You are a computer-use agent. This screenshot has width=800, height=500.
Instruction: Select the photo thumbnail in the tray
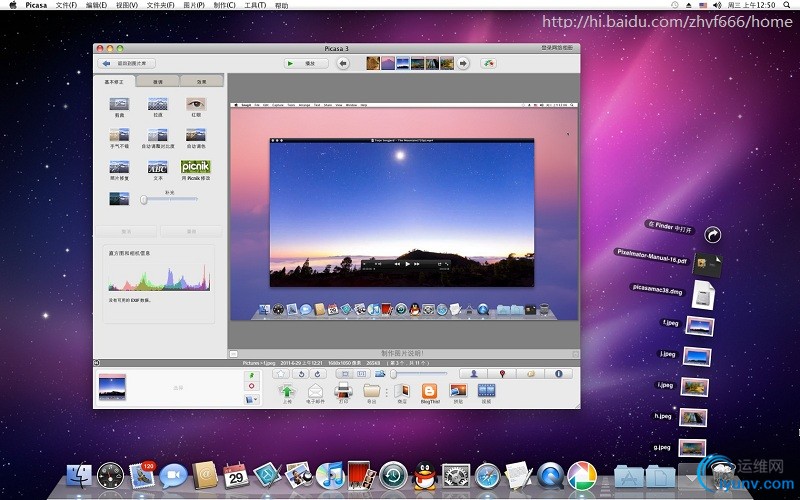[112, 387]
